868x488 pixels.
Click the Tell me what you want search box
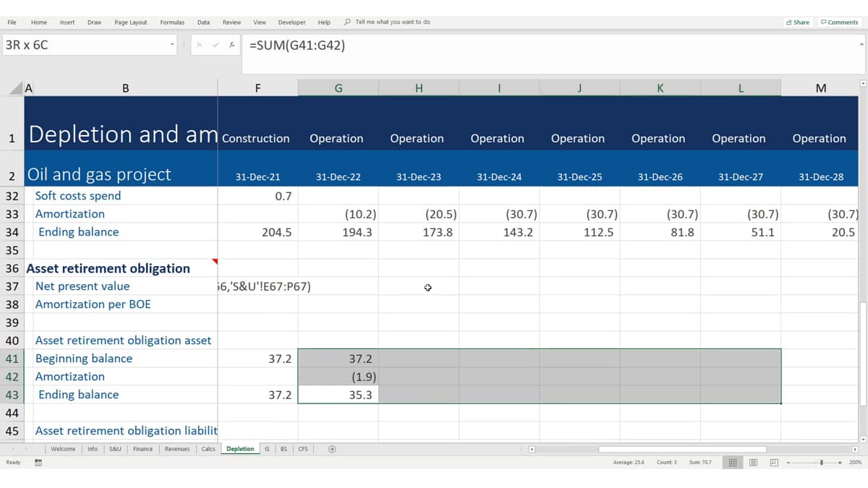(388, 22)
